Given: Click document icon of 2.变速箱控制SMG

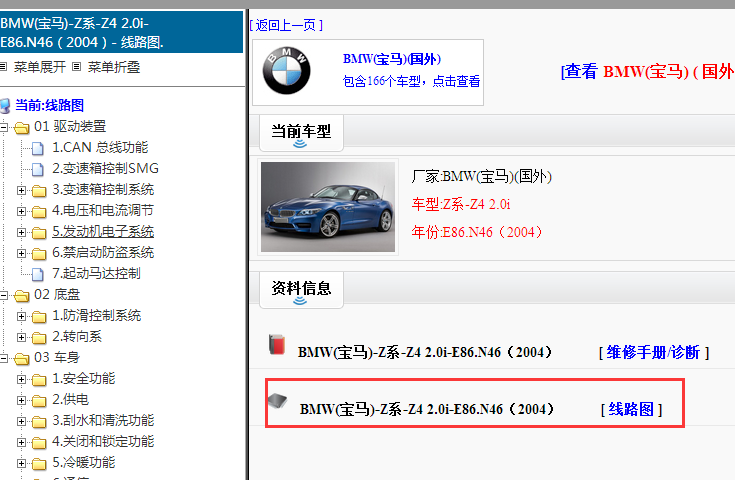Looking at the screenshot, I should [x=38, y=169].
